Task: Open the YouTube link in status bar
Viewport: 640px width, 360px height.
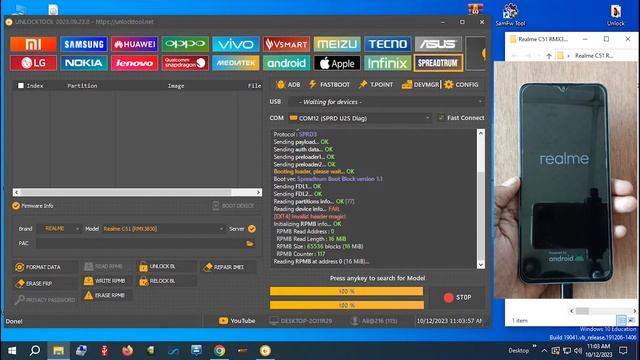Action: coord(237,321)
